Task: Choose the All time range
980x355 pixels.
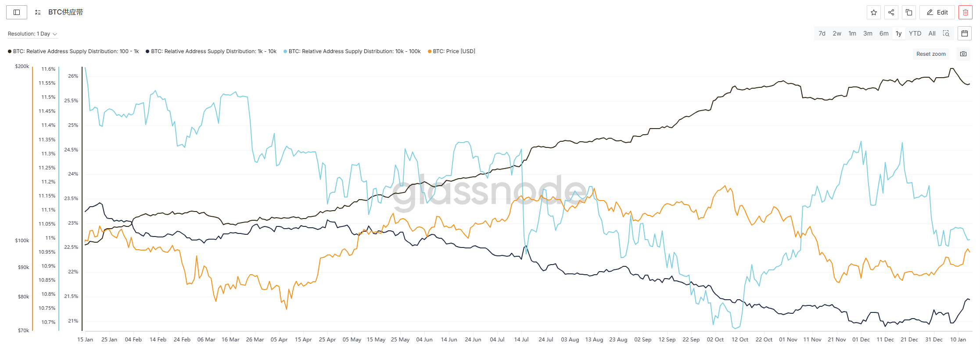Action: tap(932, 33)
